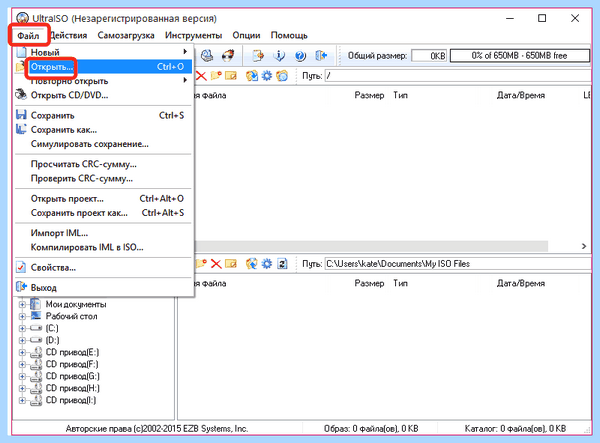Viewport: 600px width, 443px height.
Task: Expand the Мои документы tree node
Action: pyautogui.click(x=22, y=305)
